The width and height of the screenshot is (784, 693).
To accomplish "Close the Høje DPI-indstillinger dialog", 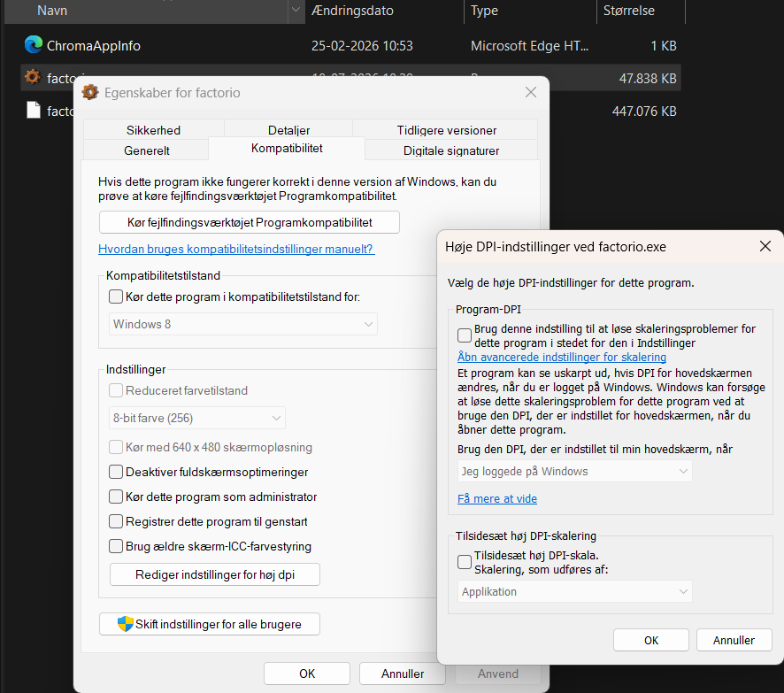I will [x=765, y=246].
